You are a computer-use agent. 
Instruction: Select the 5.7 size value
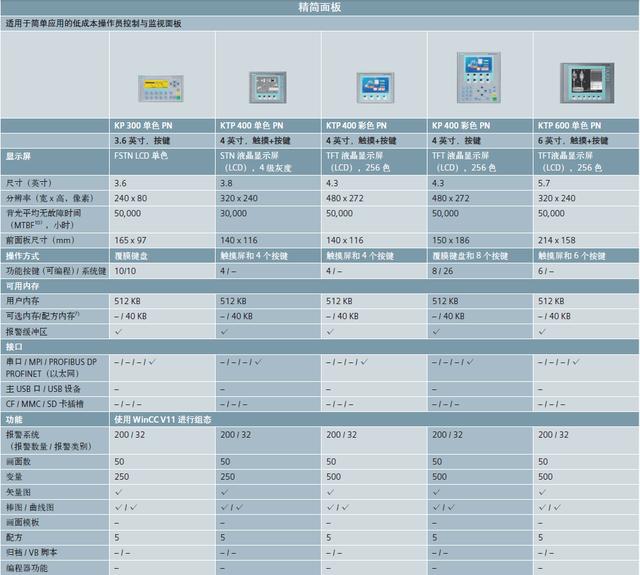(x=544, y=183)
